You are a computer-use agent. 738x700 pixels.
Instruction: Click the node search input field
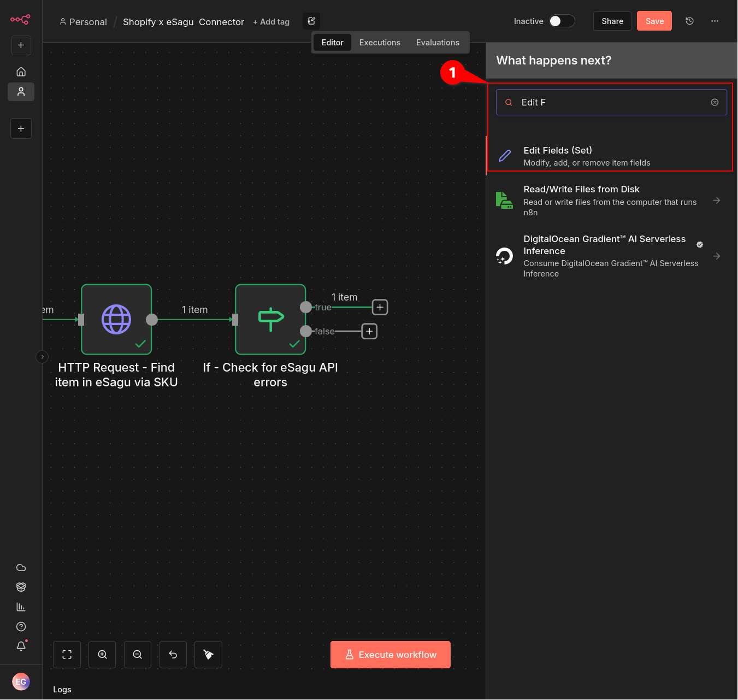pos(611,102)
